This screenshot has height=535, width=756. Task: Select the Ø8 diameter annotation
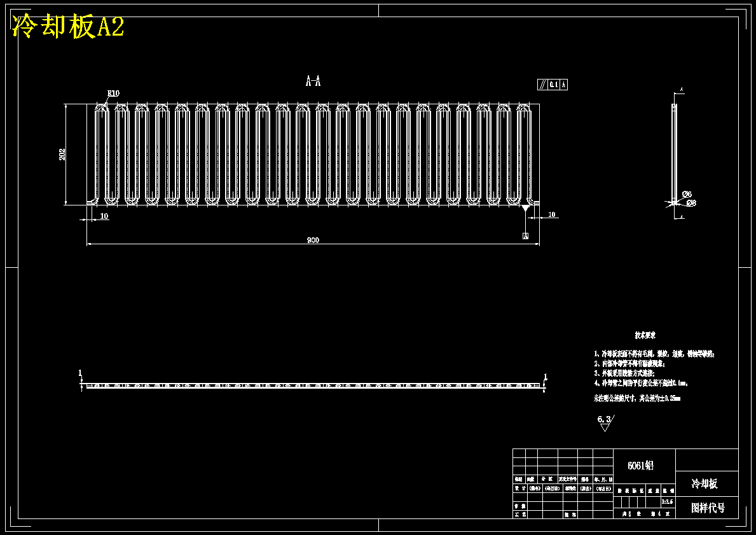click(x=691, y=203)
